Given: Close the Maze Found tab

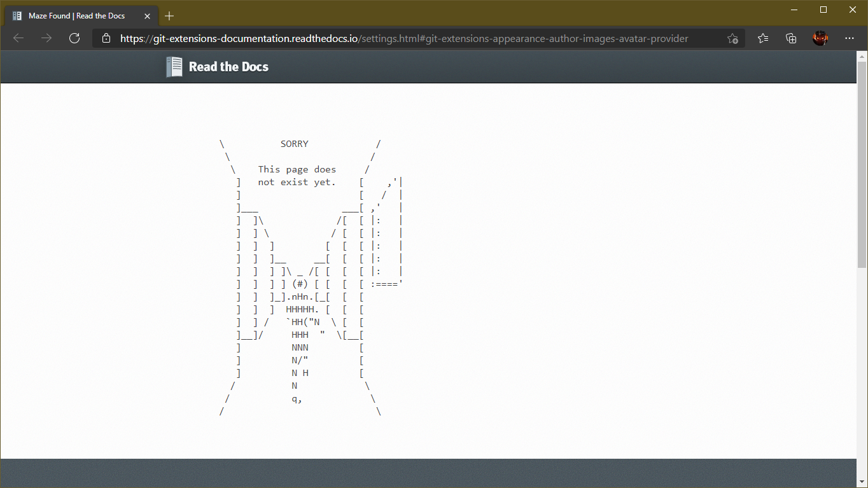Looking at the screenshot, I should (147, 15).
